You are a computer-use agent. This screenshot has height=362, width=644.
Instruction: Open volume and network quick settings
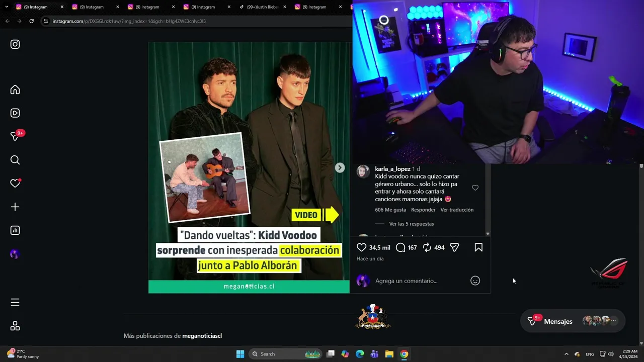coord(606,354)
